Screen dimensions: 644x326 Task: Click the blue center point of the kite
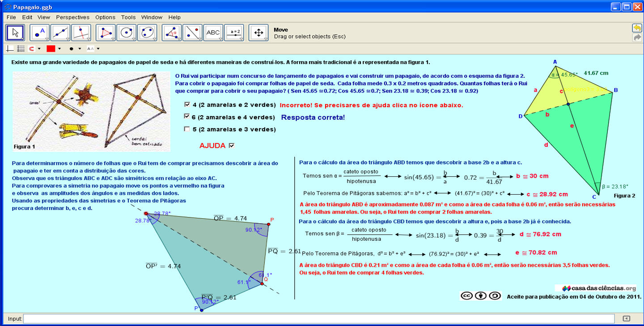tap(568, 104)
